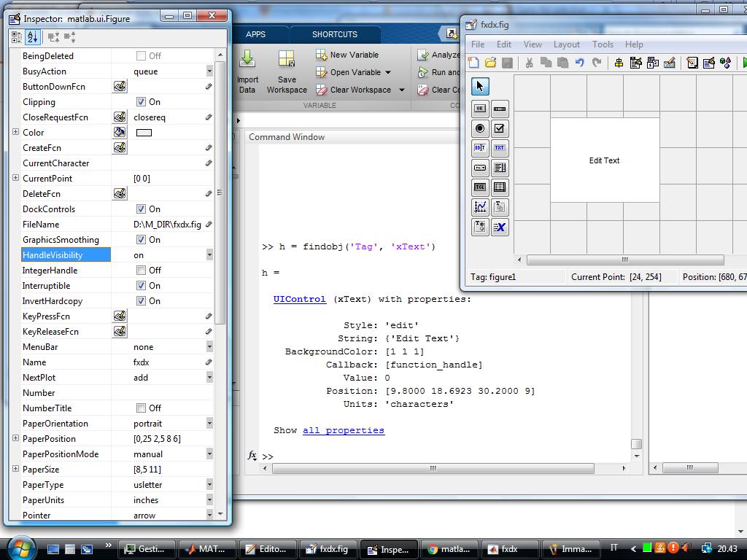Select the Push Button tool in palette
The image size is (747, 560).
click(x=480, y=109)
